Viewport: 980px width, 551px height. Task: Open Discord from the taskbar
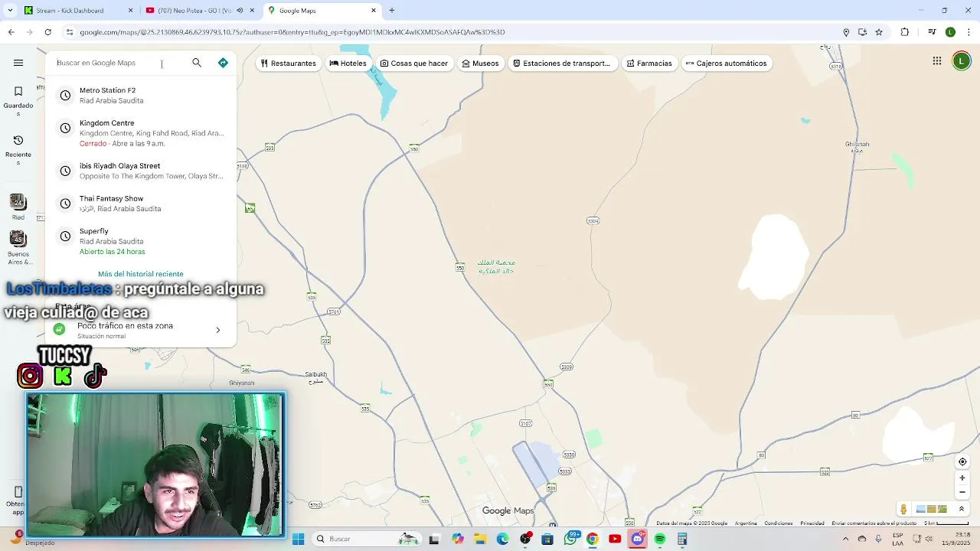[637, 539]
